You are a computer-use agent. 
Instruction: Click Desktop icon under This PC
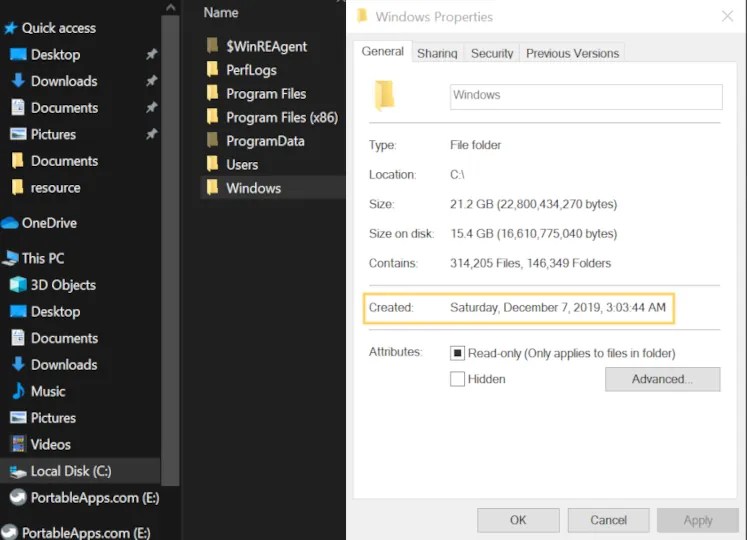(18, 311)
